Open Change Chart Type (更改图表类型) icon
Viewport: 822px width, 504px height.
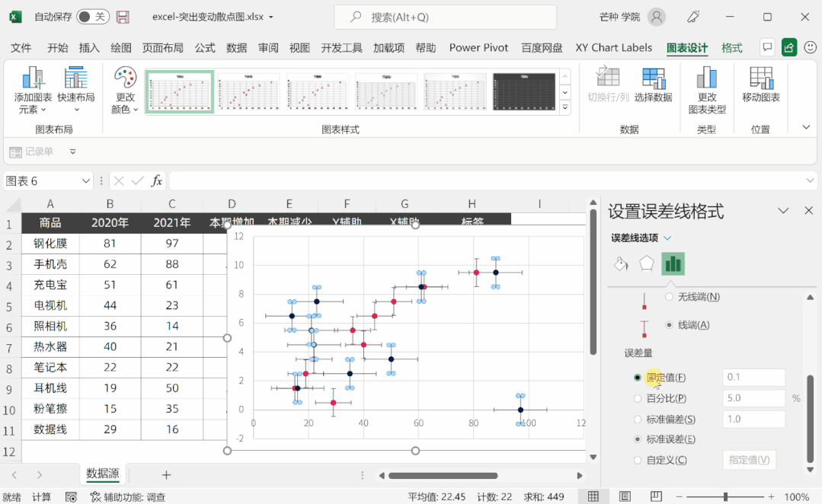pyautogui.click(x=706, y=78)
